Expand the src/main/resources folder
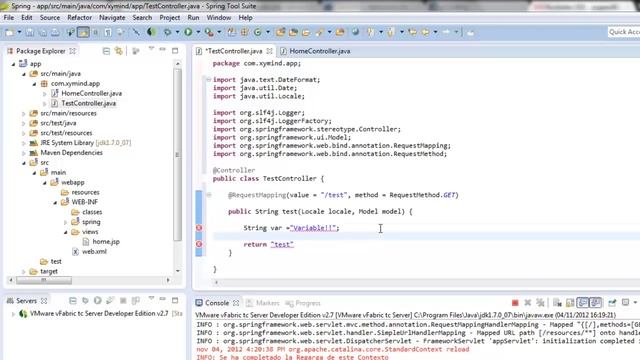Viewport: 640px width, 360px height. 24,113
